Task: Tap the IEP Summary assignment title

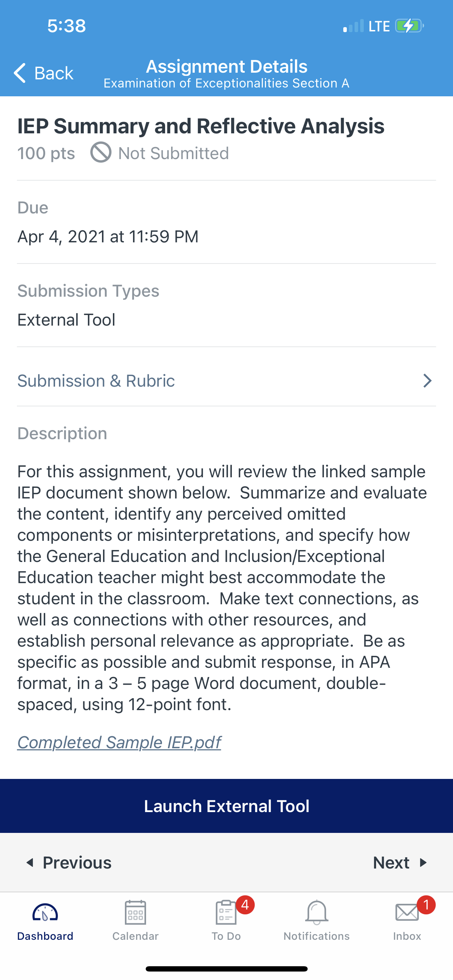Action: (x=201, y=126)
